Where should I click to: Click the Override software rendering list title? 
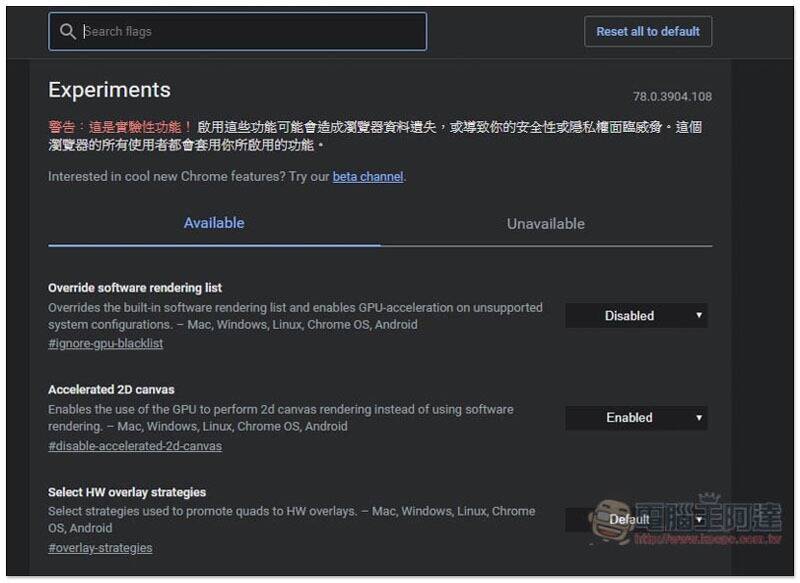coord(135,288)
